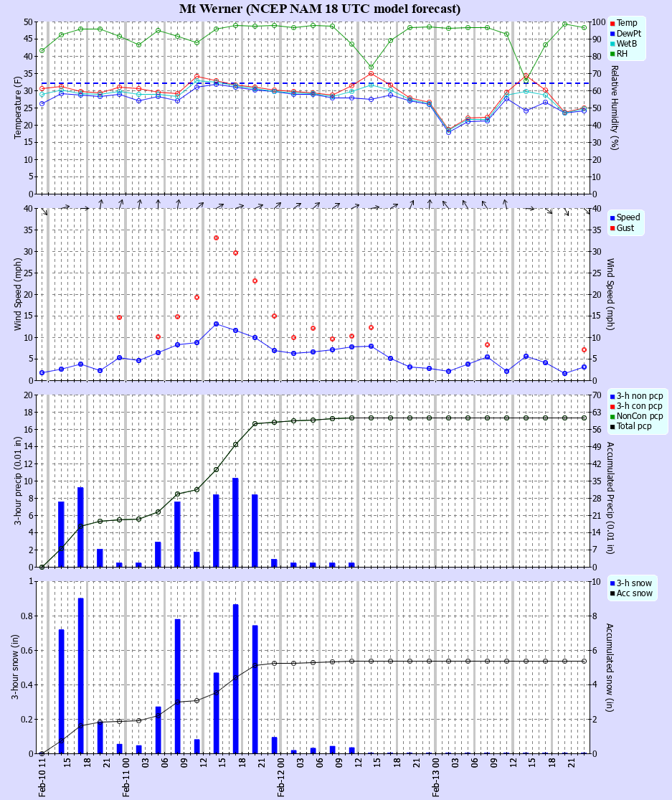Click the red Gust legend marker
Viewport: 672px width, 800px height.
point(612,228)
